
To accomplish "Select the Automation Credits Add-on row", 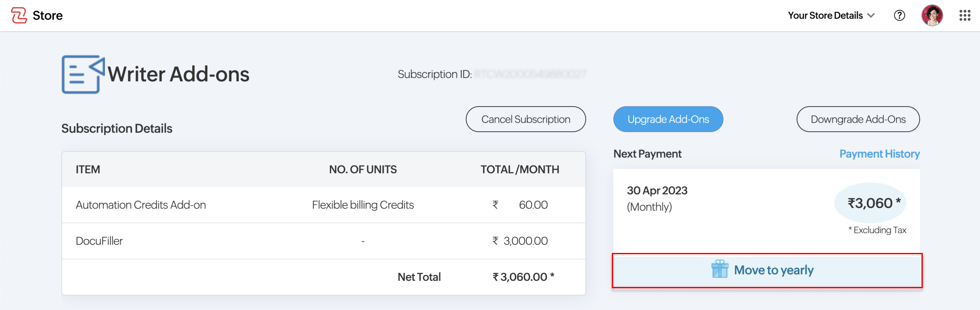I will [323, 205].
